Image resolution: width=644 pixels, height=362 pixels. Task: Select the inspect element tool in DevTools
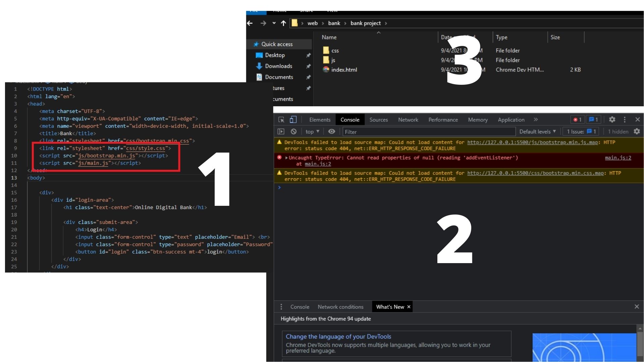tap(281, 120)
